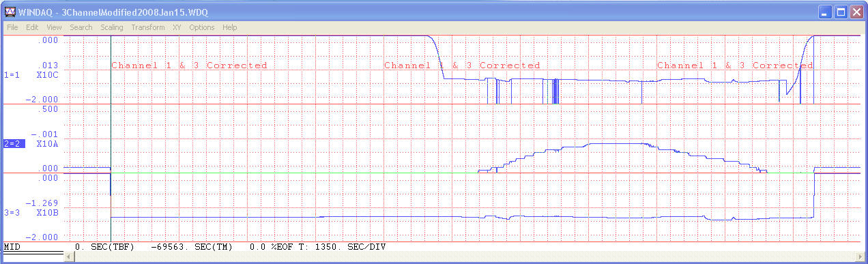
Task: Click the X10C channel 1 annotation
Action: point(47,74)
